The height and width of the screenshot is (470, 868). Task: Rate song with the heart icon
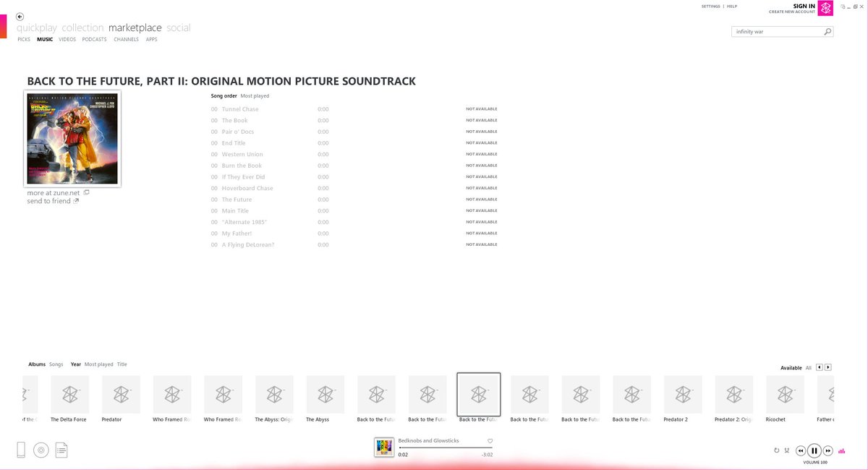click(490, 440)
